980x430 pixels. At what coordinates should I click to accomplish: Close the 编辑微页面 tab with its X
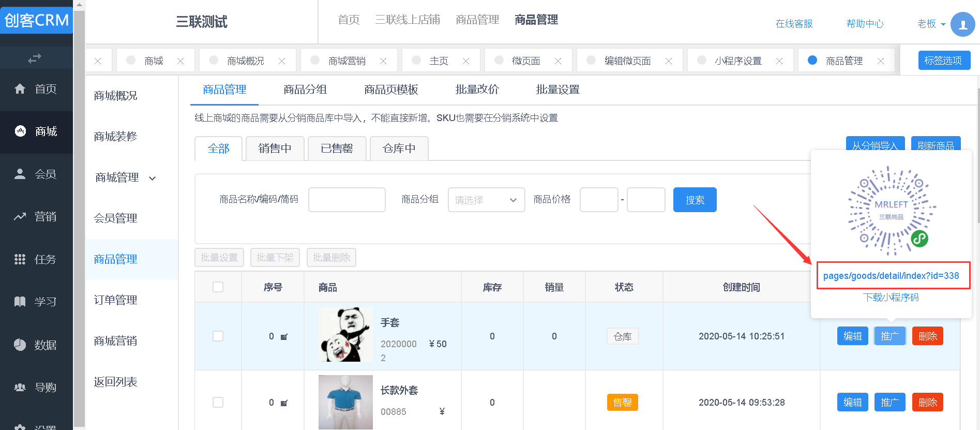tap(669, 61)
